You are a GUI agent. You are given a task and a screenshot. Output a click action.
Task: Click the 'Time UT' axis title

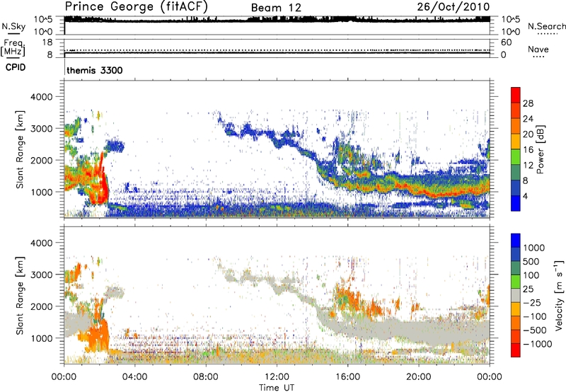point(277,388)
